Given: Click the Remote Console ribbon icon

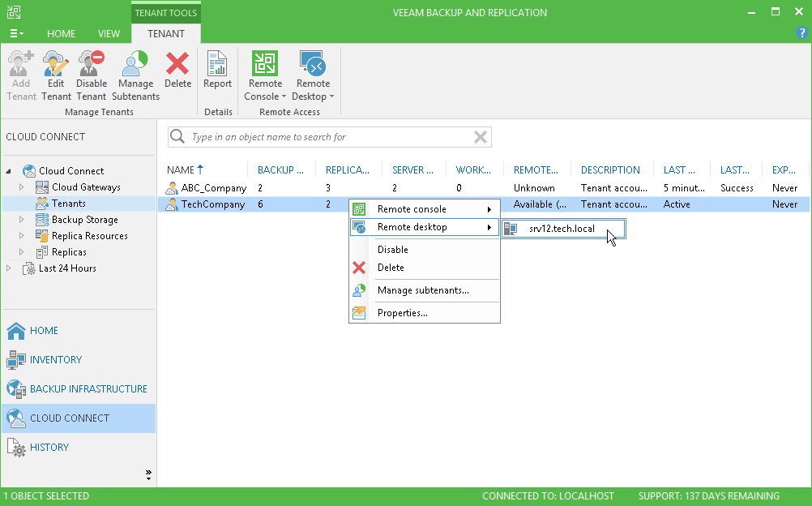Looking at the screenshot, I should [x=265, y=63].
